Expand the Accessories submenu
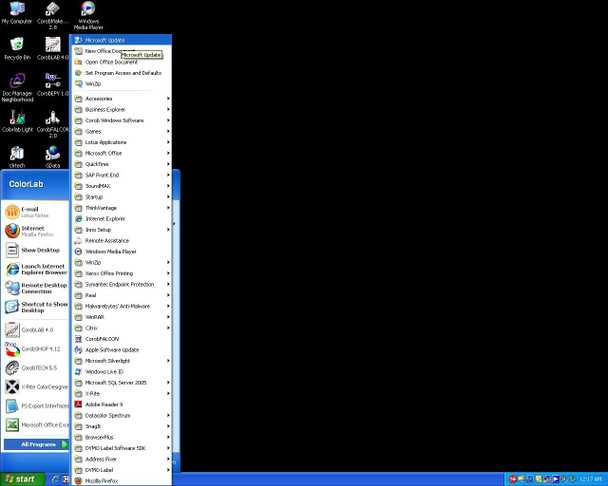 (121, 99)
